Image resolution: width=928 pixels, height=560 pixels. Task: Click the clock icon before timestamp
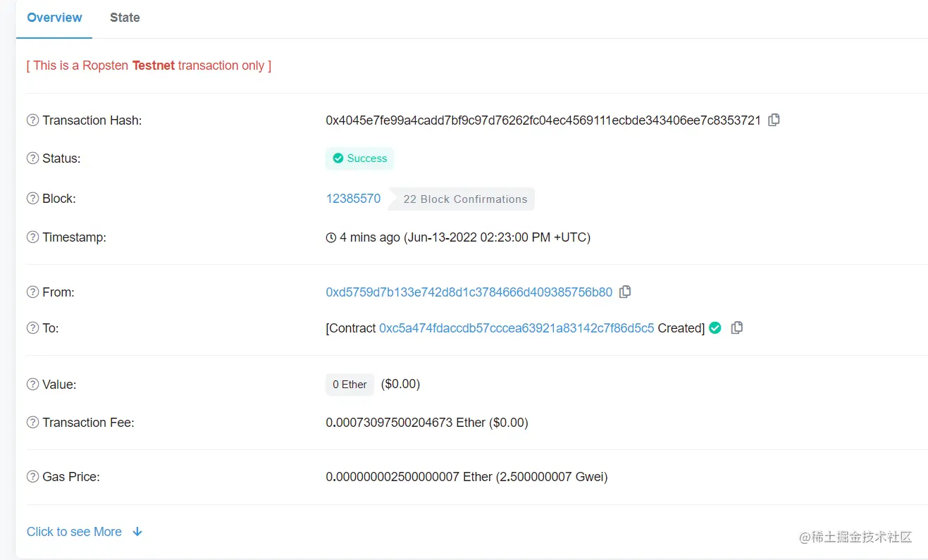(331, 238)
